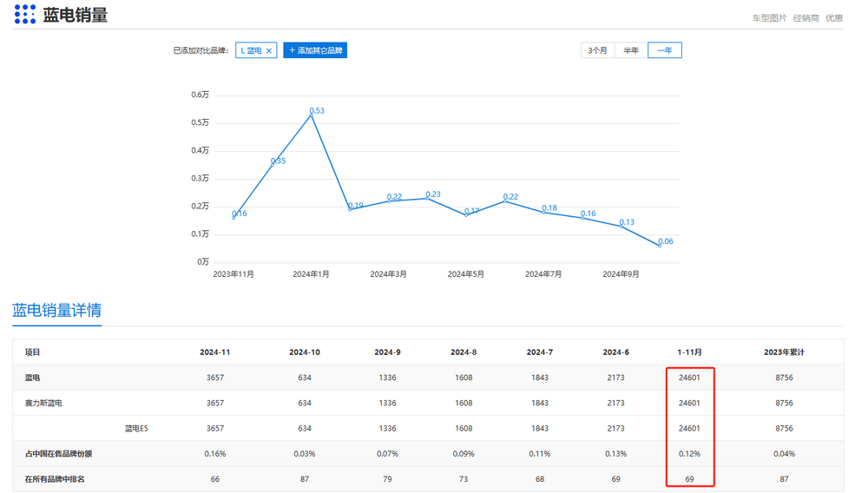The width and height of the screenshot is (868, 493).
Task: Remove the 蓝电 brand tag via its x
Action: point(269,50)
